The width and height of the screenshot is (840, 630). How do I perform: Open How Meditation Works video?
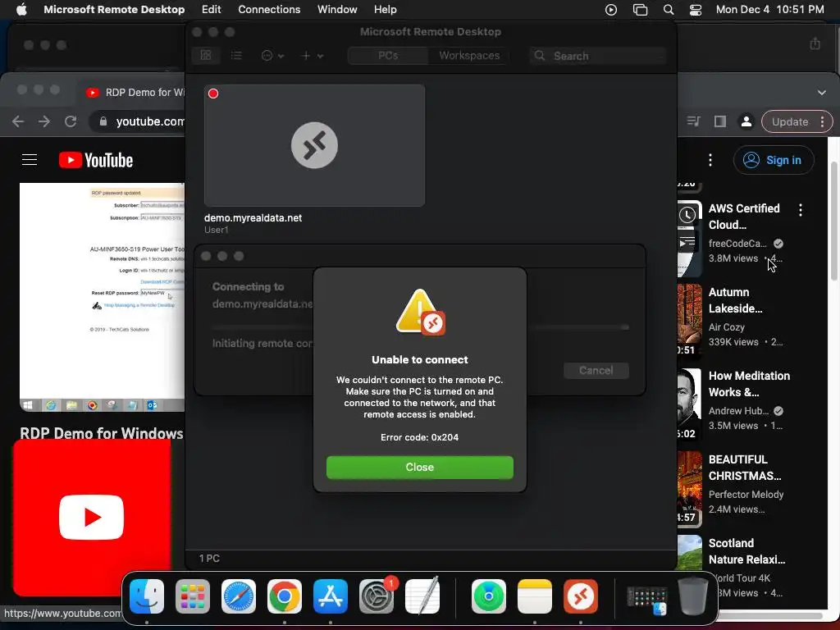[x=749, y=384]
